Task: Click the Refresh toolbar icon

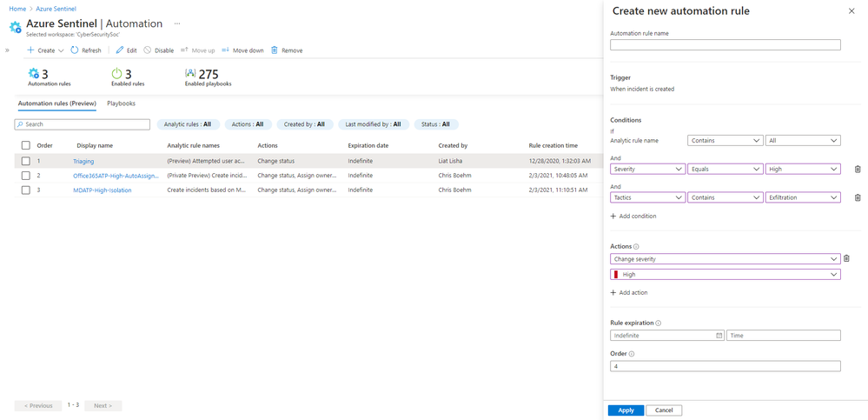Action: pyautogui.click(x=74, y=50)
